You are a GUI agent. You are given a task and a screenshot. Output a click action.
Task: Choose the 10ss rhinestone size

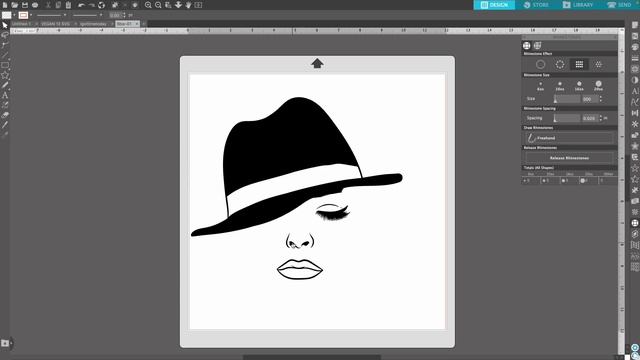tap(560, 86)
